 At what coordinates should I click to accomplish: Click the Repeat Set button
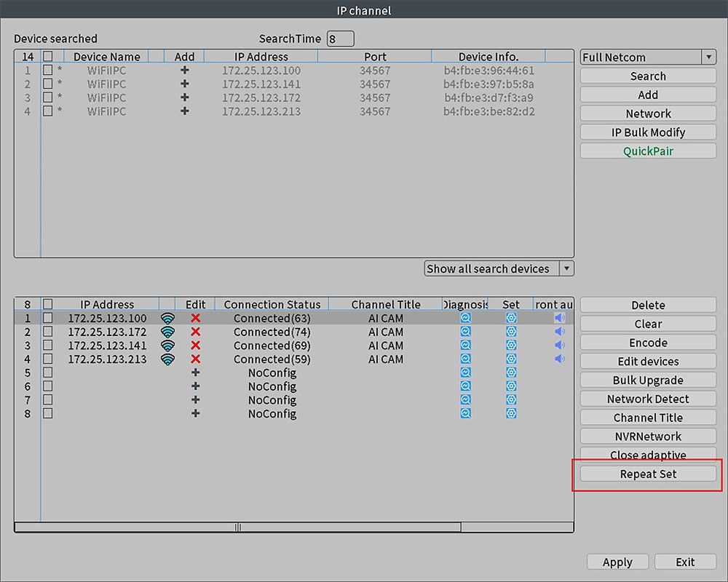[x=648, y=474]
